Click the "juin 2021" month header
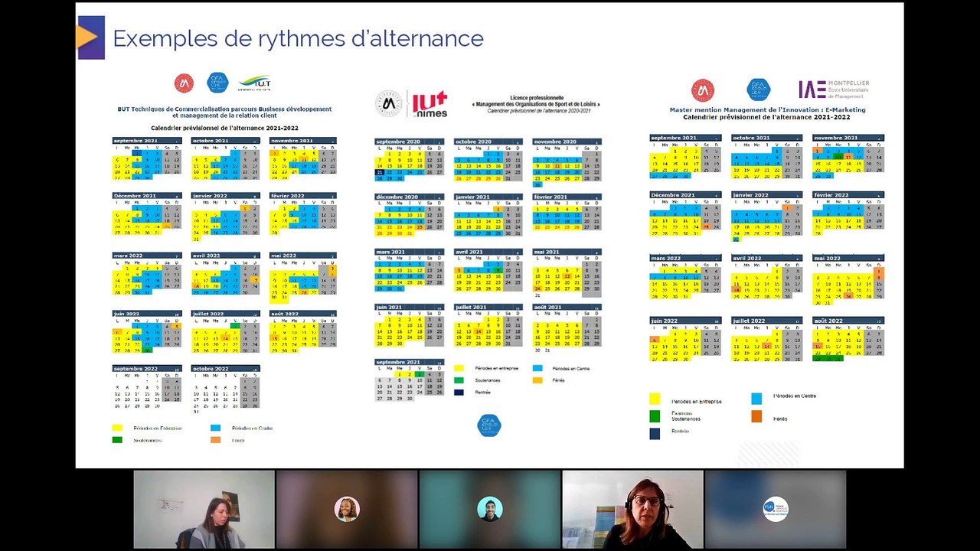This screenshot has height=551, width=980. point(409,307)
